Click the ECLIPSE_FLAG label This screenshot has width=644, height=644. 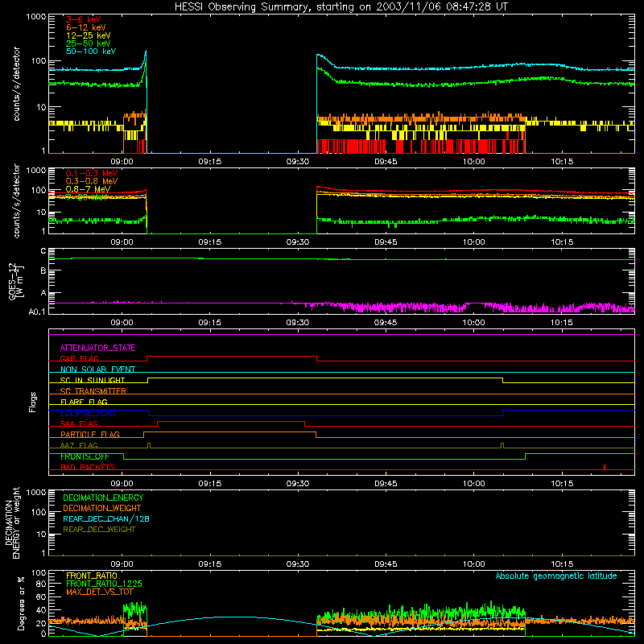click(88, 413)
